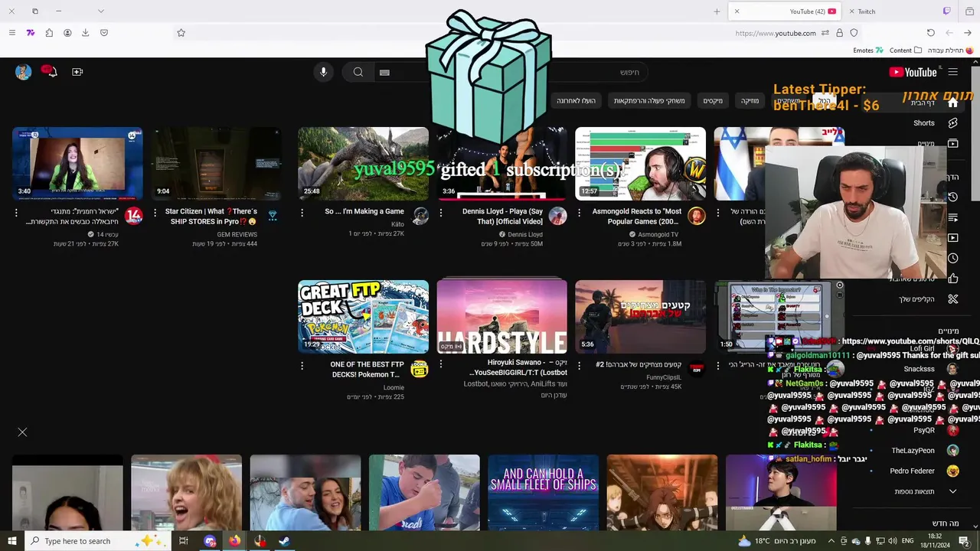The height and width of the screenshot is (551, 980).
Task: Open the Content bookmarks folder
Action: coord(906,51)
